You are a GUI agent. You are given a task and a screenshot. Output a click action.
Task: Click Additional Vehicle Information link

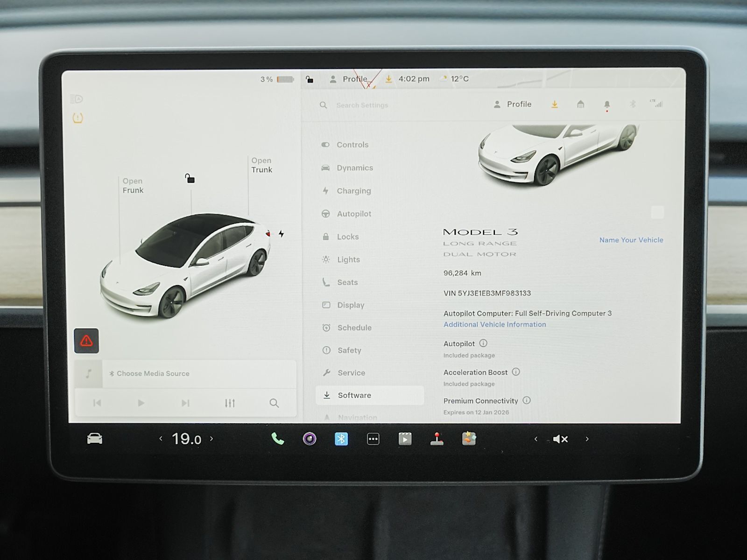[494, 324]
